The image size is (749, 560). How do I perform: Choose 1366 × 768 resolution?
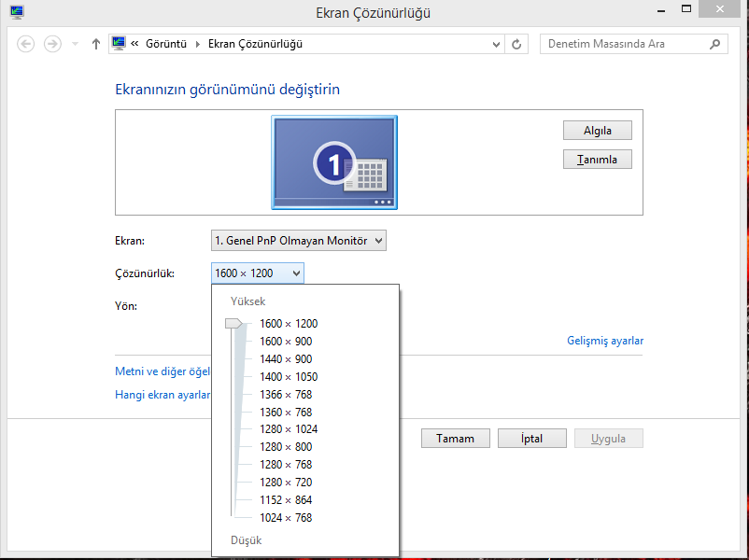point(286,395)
